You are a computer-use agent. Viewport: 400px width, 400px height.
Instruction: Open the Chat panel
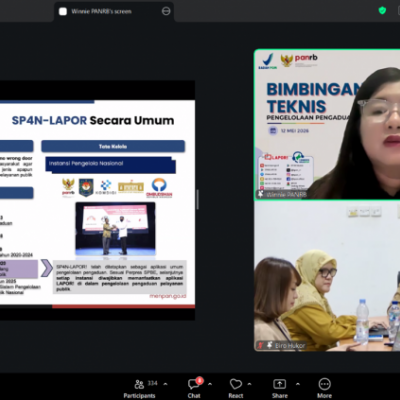(x=194, y=389)
